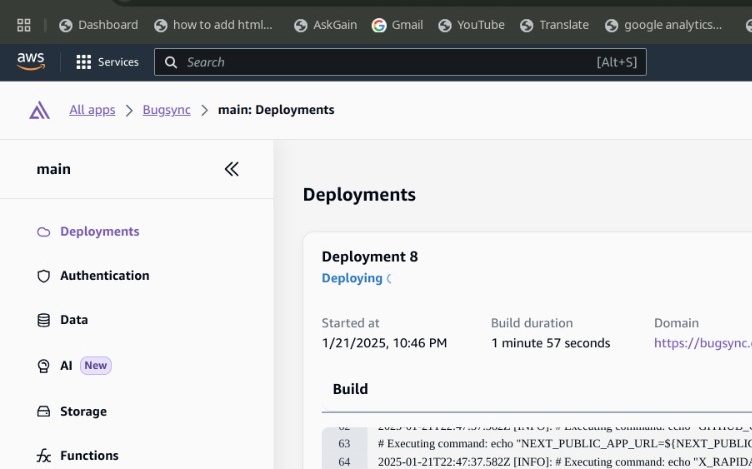Click the magnifier icon in search bar
The height and width of the screenshot is (469, 752).
[171, 62]
